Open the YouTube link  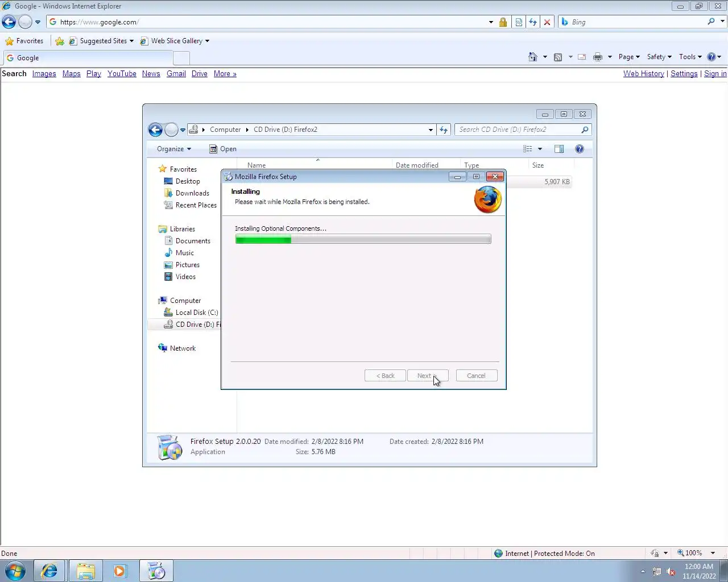point(122,74)
